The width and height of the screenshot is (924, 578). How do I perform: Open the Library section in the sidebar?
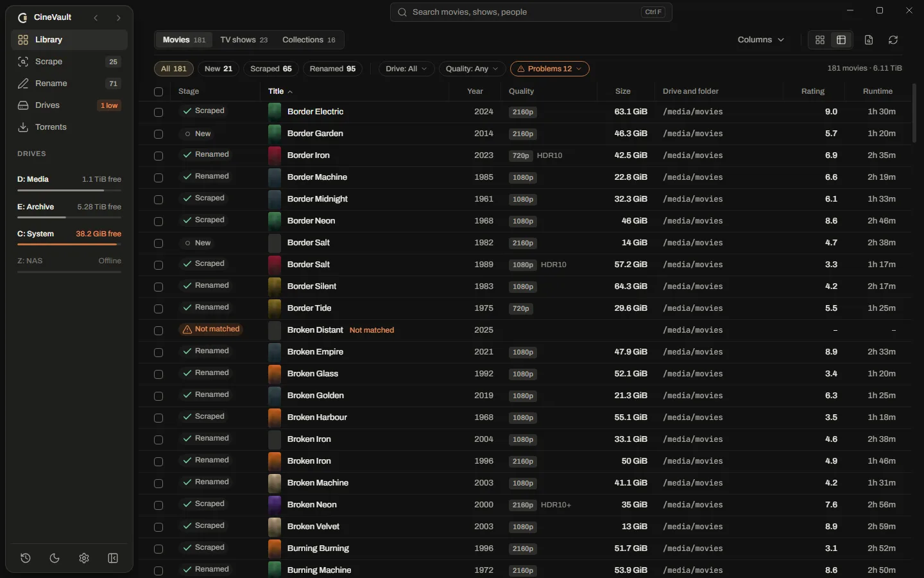tap(69, 40)
